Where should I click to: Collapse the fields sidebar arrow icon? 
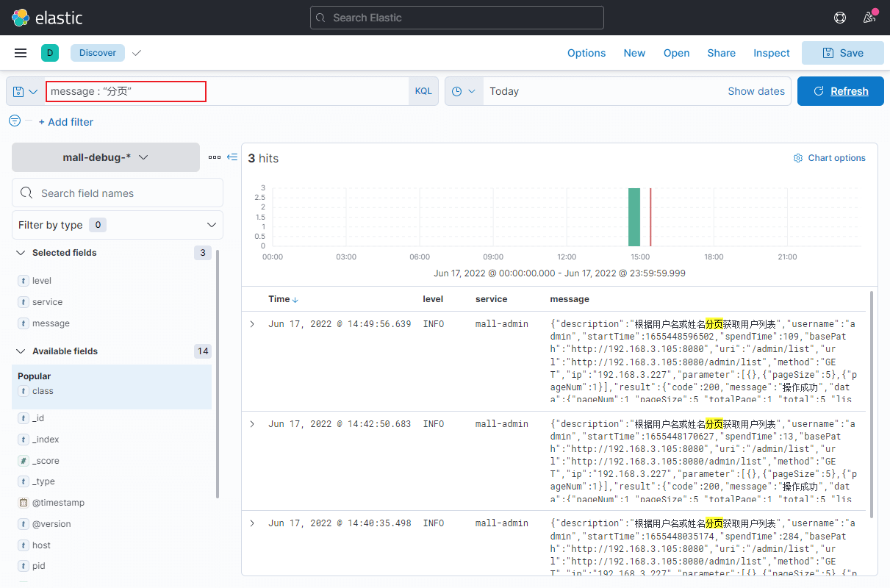pyautogui.click(x=232, y=157)
